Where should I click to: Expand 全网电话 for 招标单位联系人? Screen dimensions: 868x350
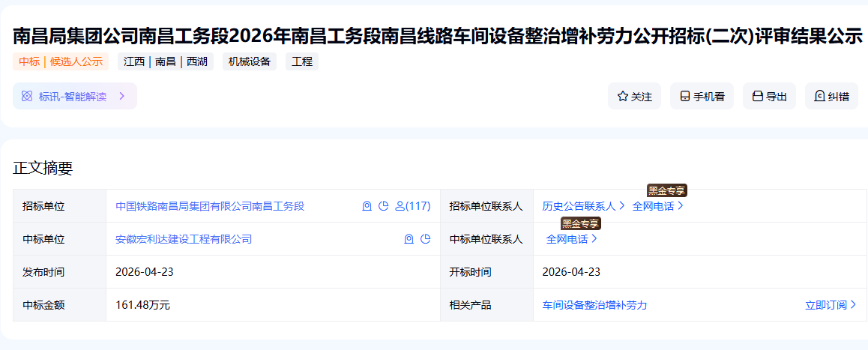tap(657, 206)
